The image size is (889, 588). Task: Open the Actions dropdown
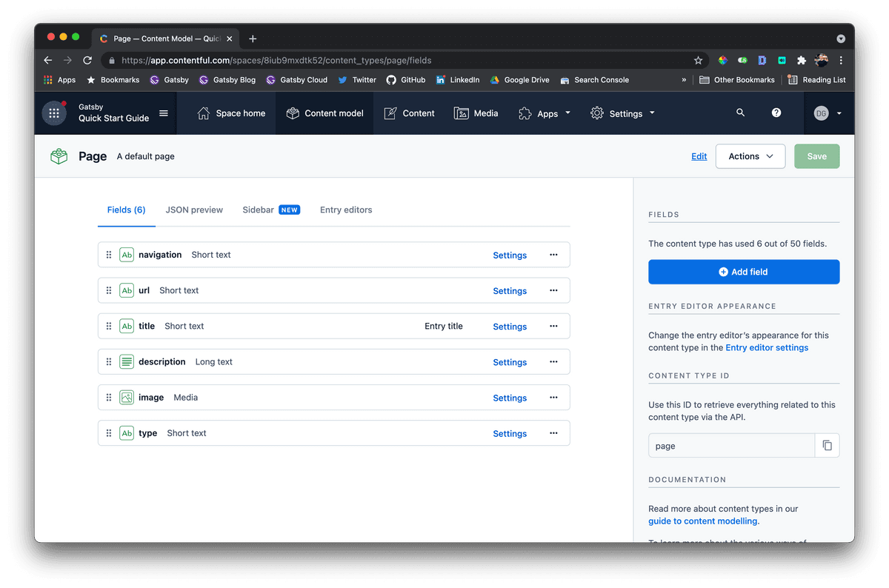click(x=750, y=156)
